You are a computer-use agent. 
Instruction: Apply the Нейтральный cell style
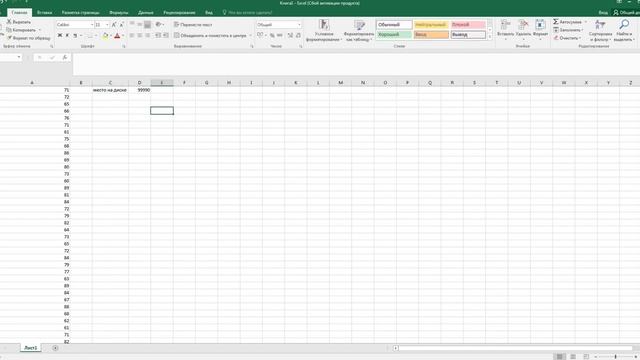[431, 25]
